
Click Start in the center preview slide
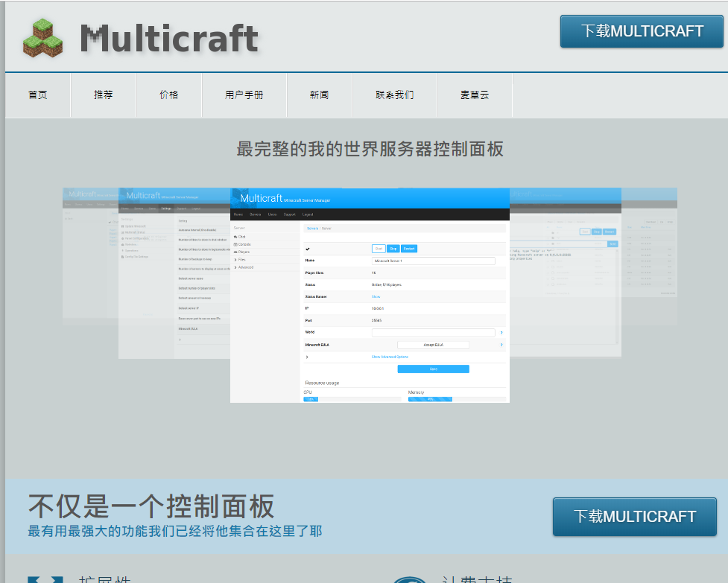point(379,249)
